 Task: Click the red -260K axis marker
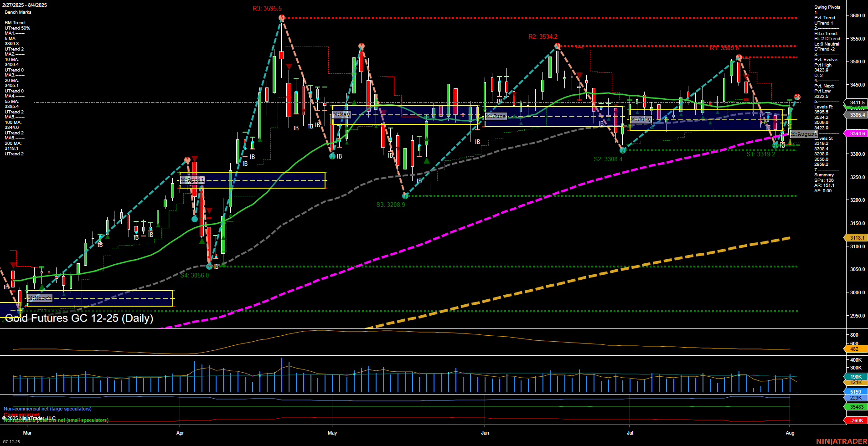click(856, 420)
